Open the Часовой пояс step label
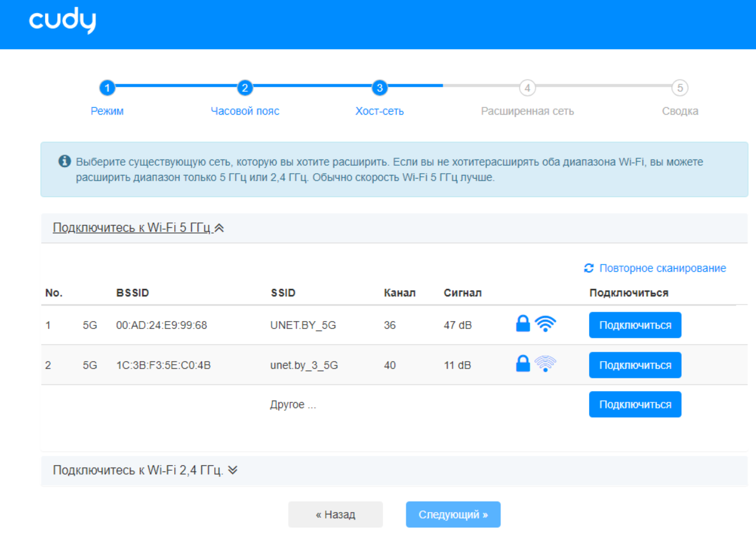Screen dimensions: 756x557 245,112
